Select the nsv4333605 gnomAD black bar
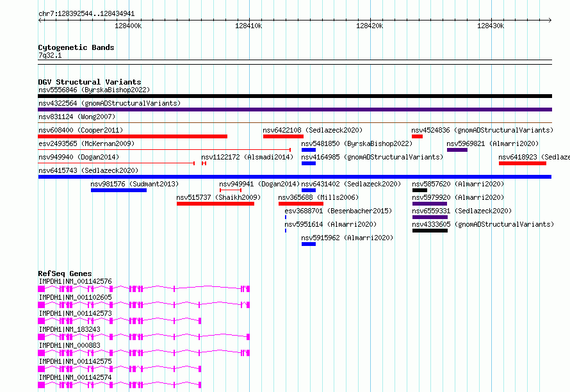Viewport: 570px width, 392px height. (430, 231)
